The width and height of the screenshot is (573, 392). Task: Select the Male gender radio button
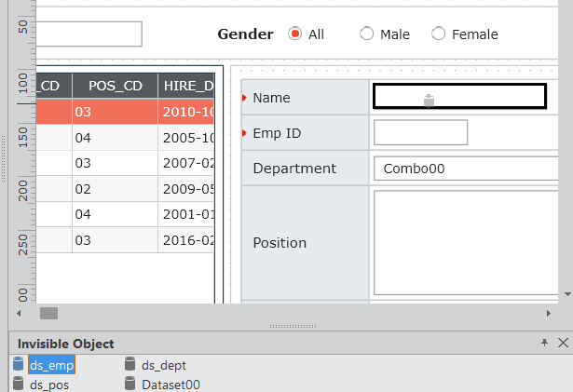366,34
